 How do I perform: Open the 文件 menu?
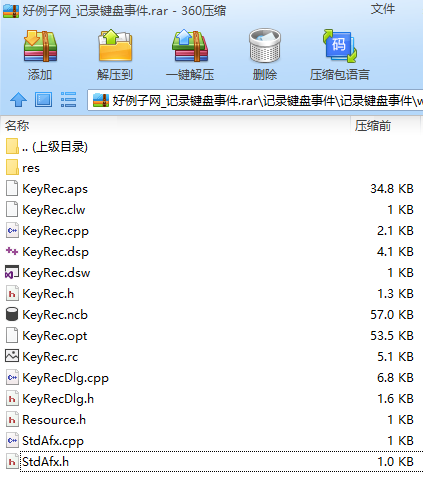tap(383, 9)
